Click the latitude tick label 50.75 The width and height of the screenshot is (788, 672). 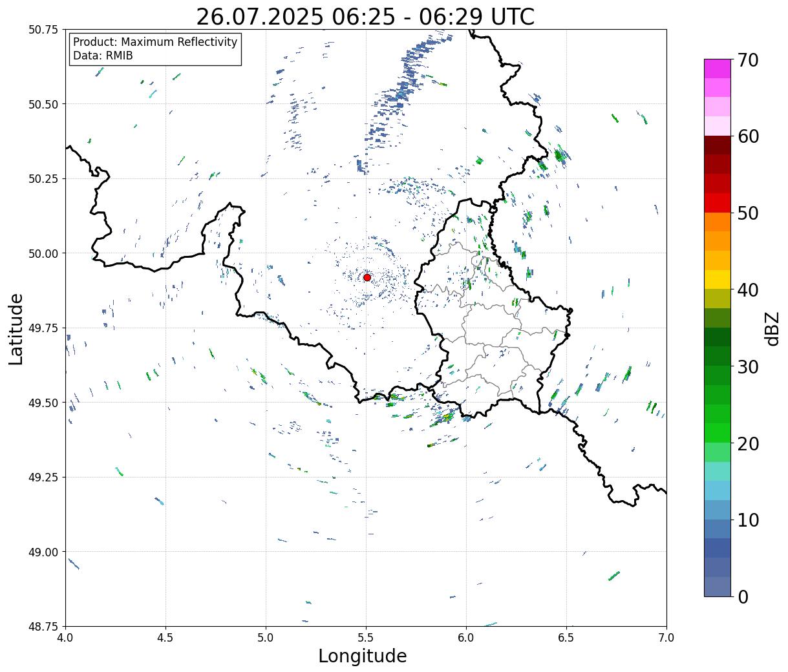[x=43, y=30]
